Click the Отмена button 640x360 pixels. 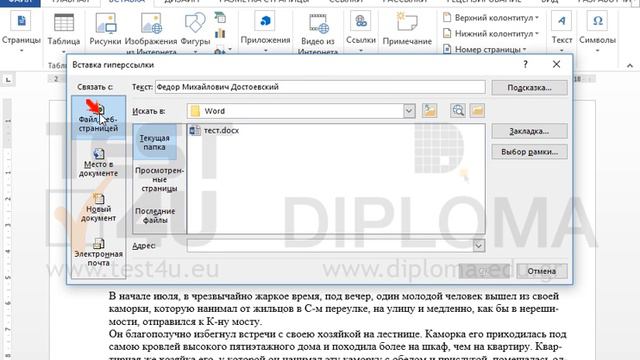pyautogui.click(x=542, y=271)
